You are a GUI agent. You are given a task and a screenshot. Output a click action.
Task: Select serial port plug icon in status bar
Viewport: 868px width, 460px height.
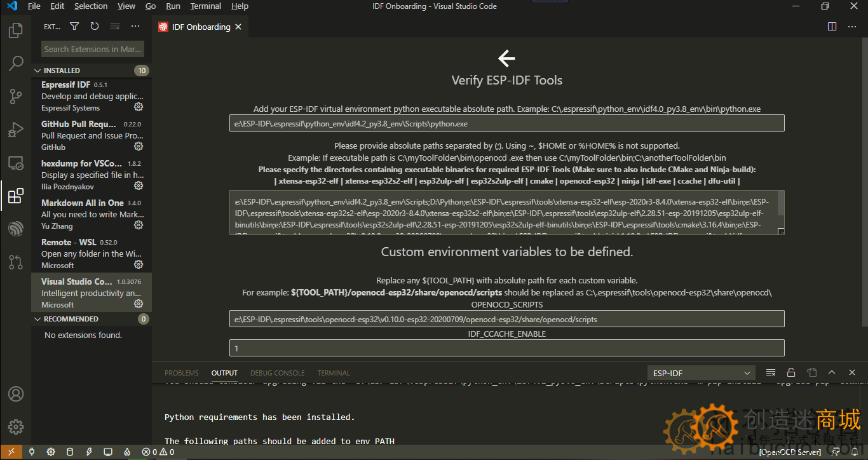pos(32,452)
